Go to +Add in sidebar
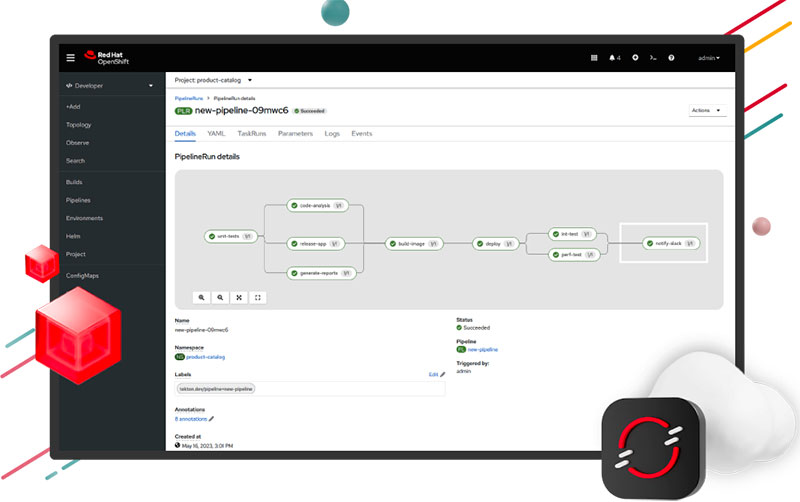 click(73, 107)
